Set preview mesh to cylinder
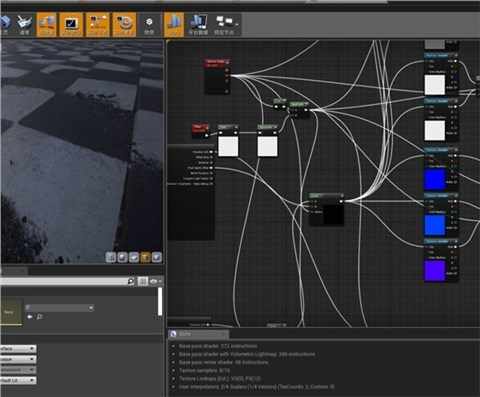 (x=111, y=257)
